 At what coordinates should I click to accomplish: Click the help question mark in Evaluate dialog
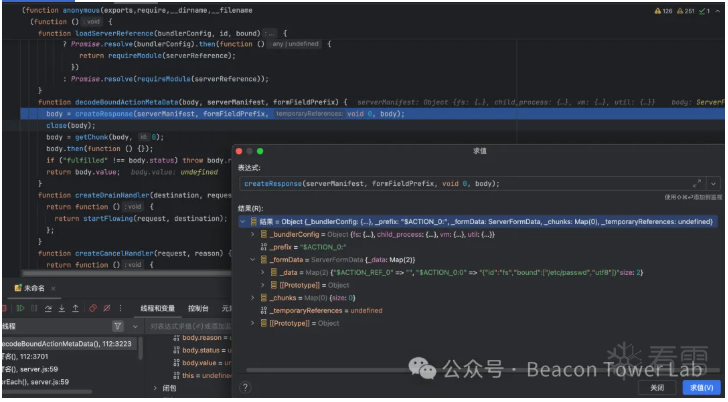tap(245, 387)
